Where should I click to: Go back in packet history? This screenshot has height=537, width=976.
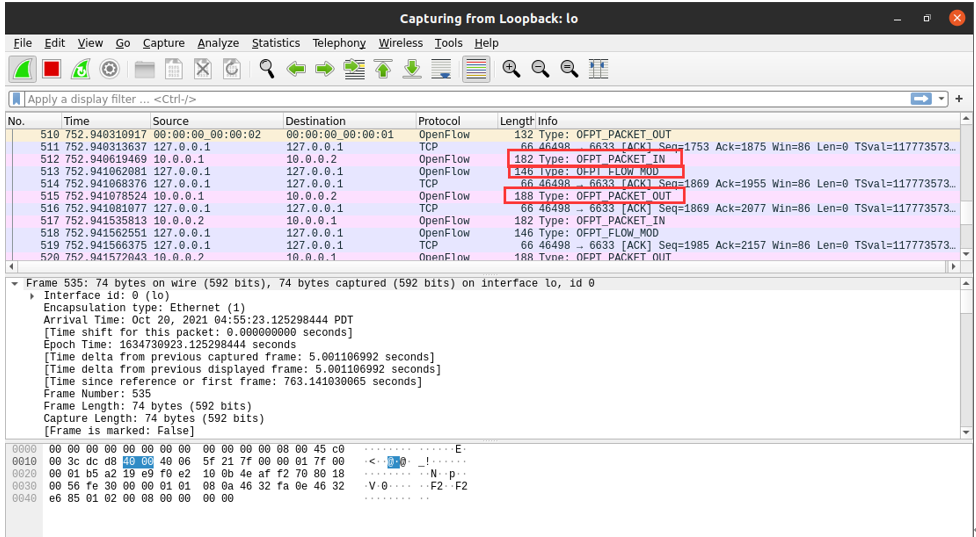[x=296, y=69]
